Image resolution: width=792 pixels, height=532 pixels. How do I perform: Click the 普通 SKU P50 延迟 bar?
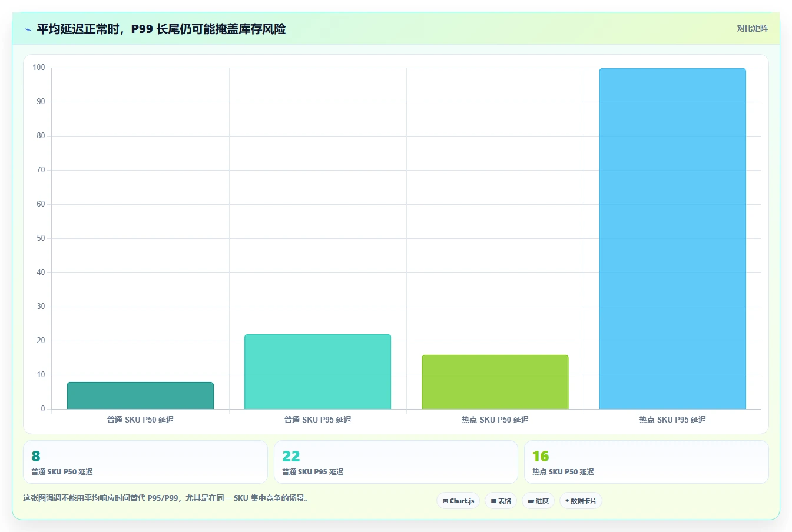[x=140, y=395]
